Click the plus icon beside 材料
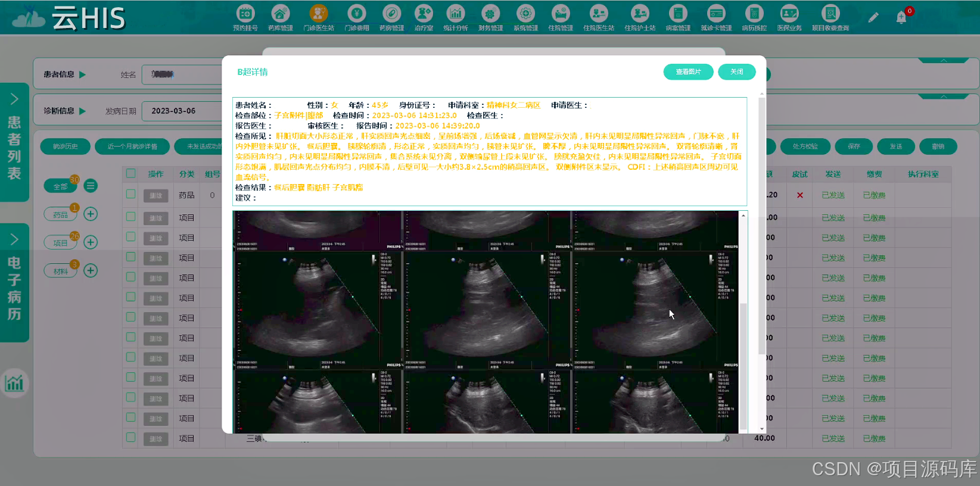Image resolution: width=980 pixels, height=486 pixels. click(x=91, y=270)
